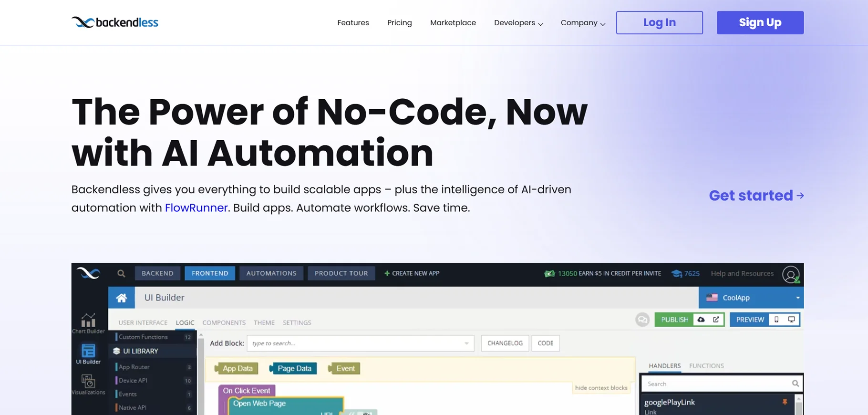Click the handlers Search input field

pos(722,384)
